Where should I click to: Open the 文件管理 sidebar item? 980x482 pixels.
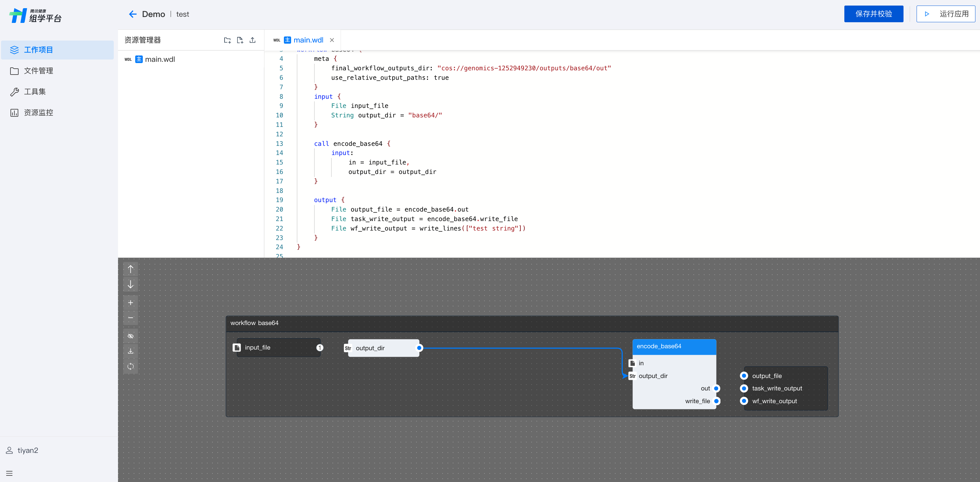click(38, 71)
